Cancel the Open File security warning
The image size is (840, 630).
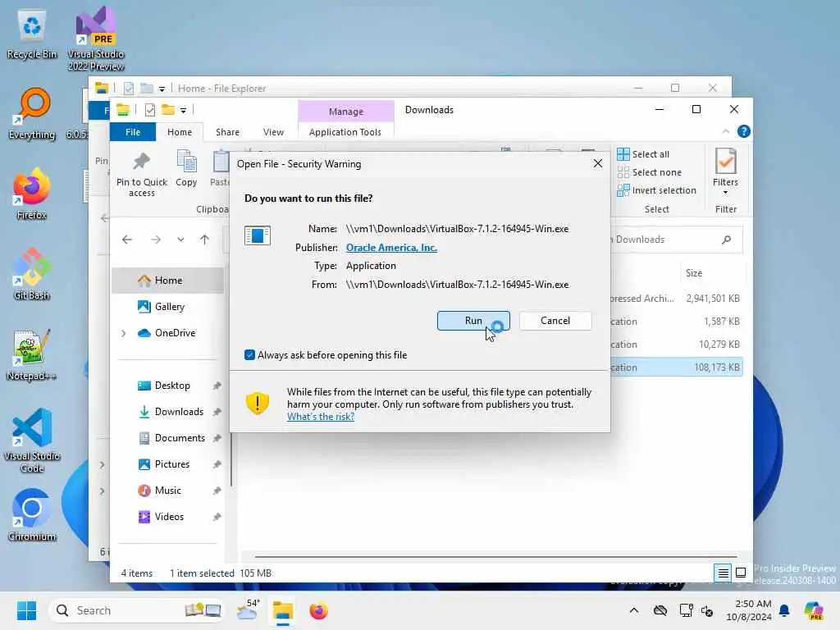coord(555,321)
